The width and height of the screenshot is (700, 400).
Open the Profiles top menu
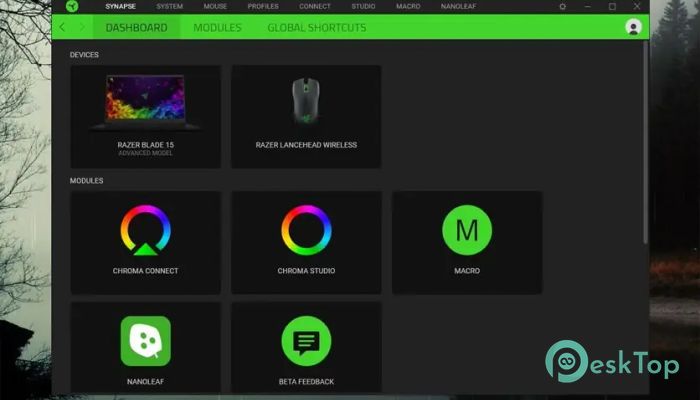pos(263,6)
